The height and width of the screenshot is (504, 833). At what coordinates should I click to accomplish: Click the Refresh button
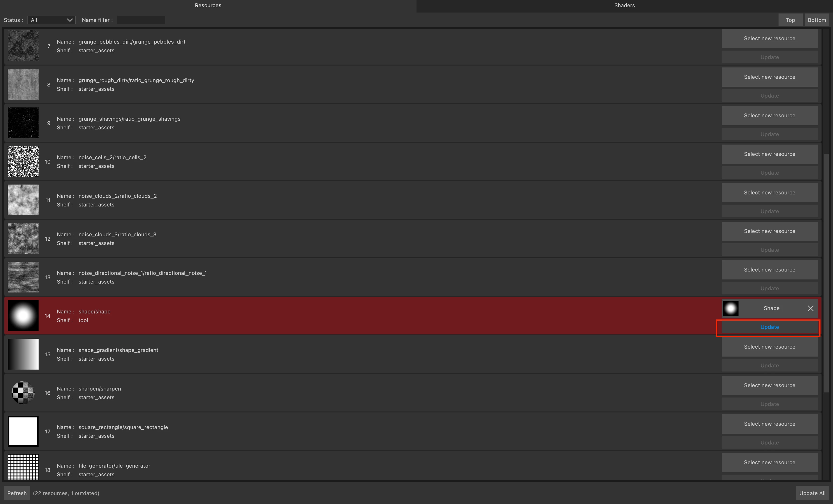(x=17, y=493)
